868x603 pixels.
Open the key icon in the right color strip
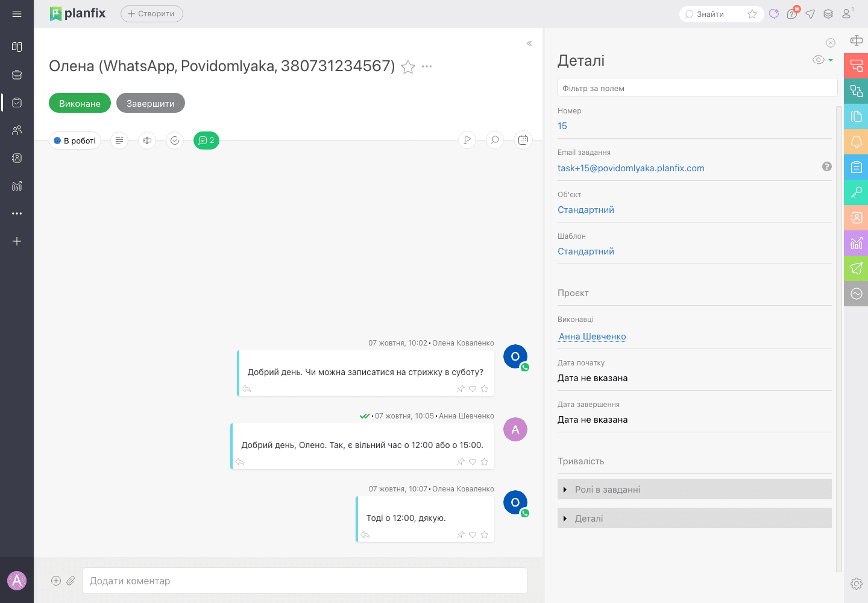[x=856, y=192]
